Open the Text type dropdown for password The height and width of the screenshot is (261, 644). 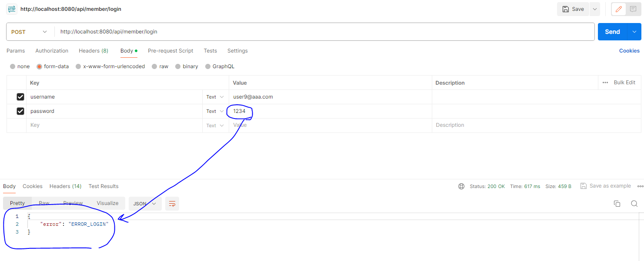pos(215,111)
